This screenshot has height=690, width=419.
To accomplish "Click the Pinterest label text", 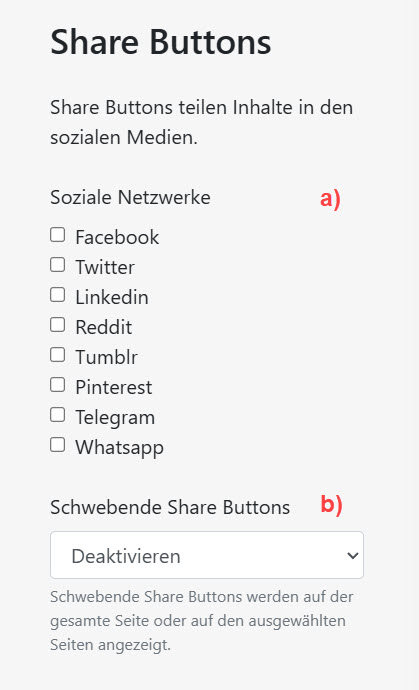I will (x=114, y=387).
